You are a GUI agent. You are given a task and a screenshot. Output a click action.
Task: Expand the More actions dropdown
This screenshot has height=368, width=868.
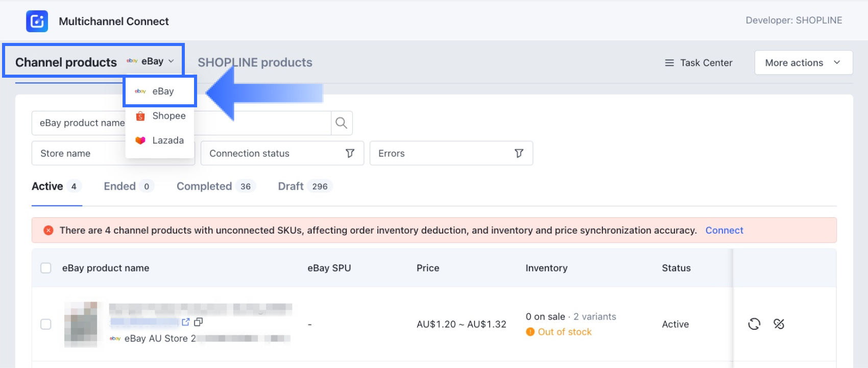tap(803, 63)
